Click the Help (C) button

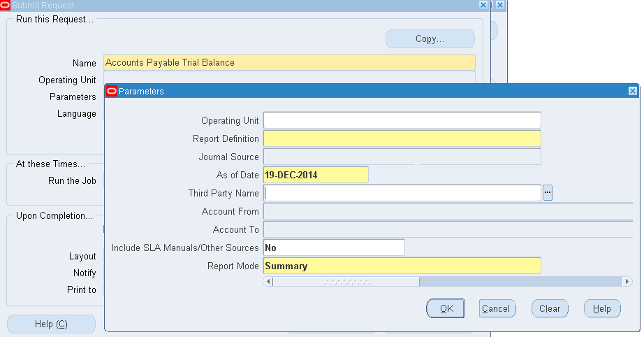51,324
